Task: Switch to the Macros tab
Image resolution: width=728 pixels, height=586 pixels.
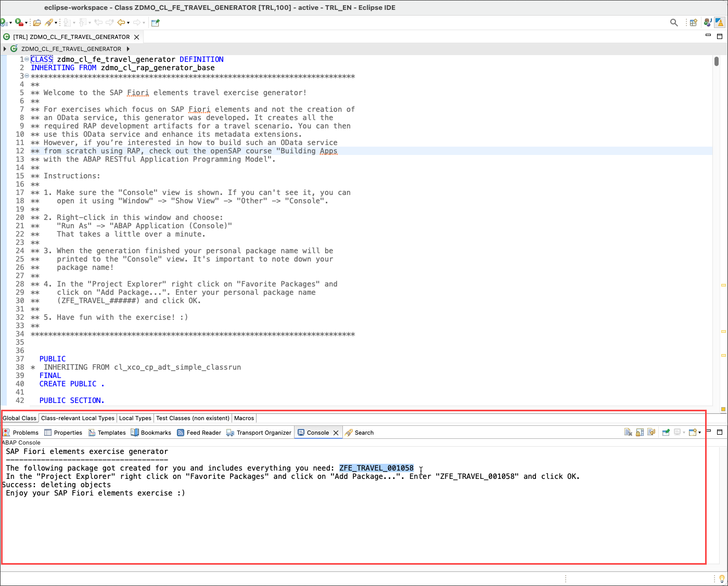Action: coord(244,418)
